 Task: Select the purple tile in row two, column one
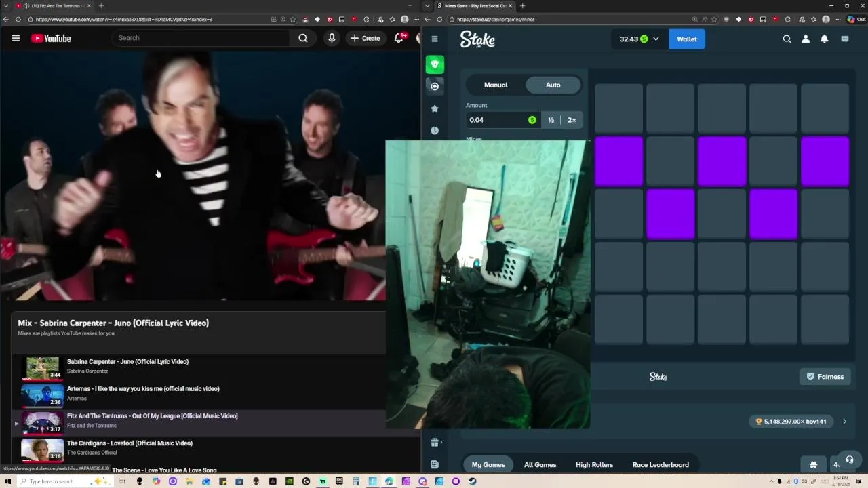(619, 161)
